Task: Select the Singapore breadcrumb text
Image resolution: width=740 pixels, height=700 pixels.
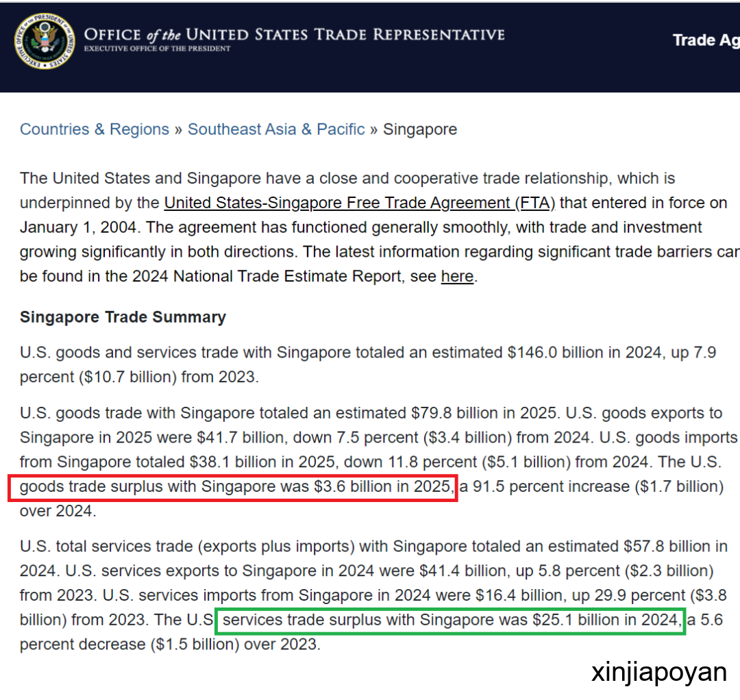Action: [419, 129]
